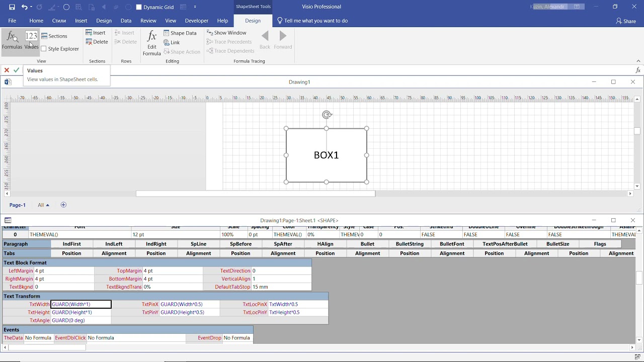Click the Undo arrow icon

coord(24,7)
